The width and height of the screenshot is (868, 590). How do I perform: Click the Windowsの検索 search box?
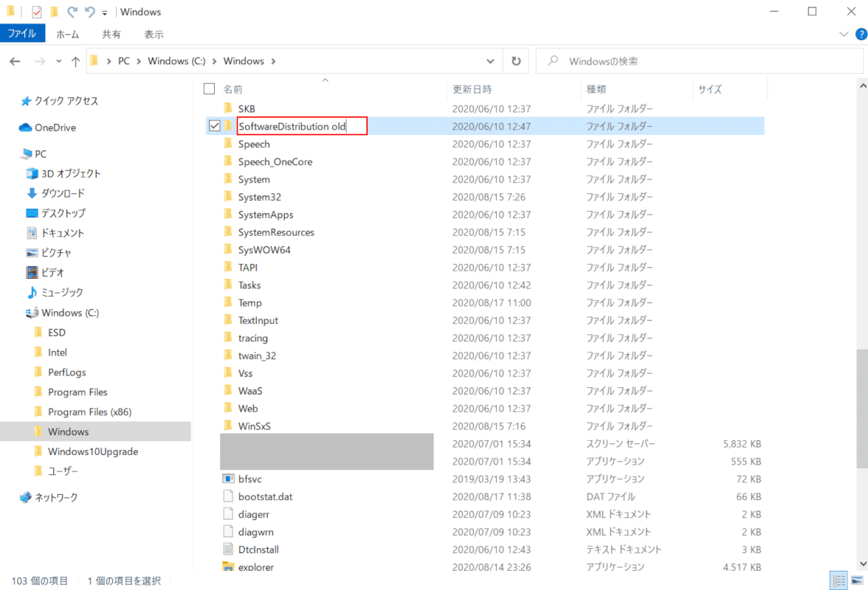coord(699,61)
